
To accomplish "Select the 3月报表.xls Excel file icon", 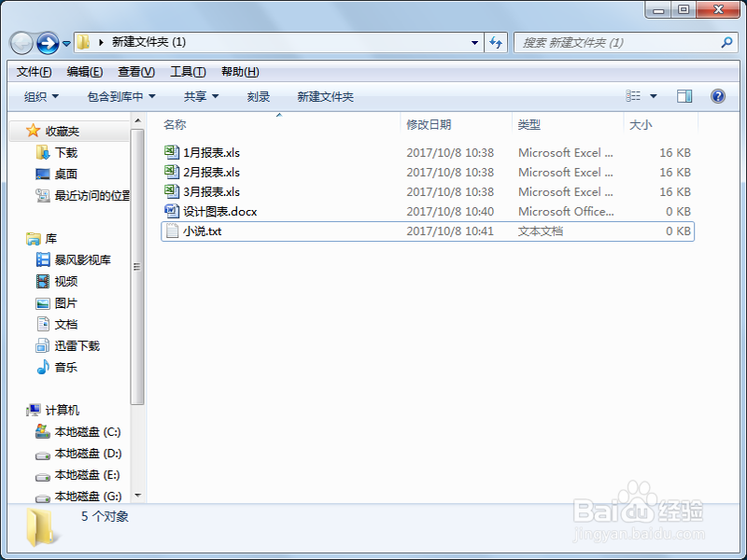I will pos(172,191).
